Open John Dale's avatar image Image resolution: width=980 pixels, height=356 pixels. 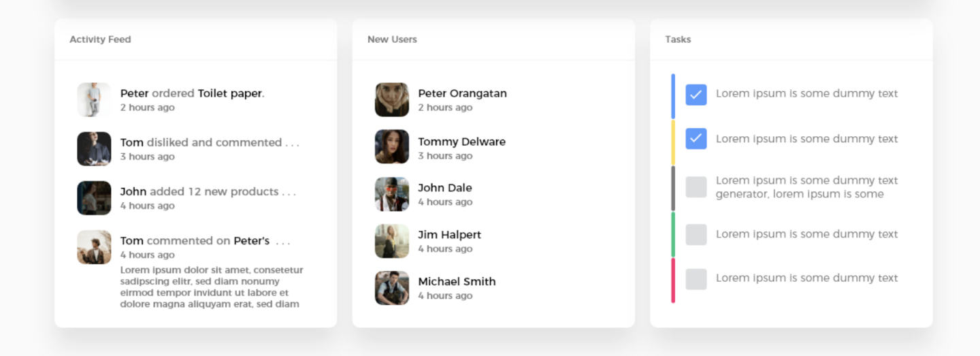[392, 194]
